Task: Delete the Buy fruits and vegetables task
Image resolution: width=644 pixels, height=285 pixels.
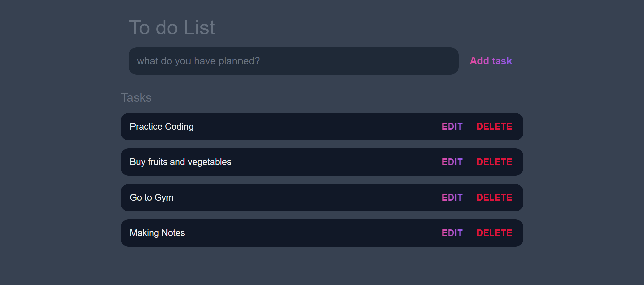Action: coord(494,162)
